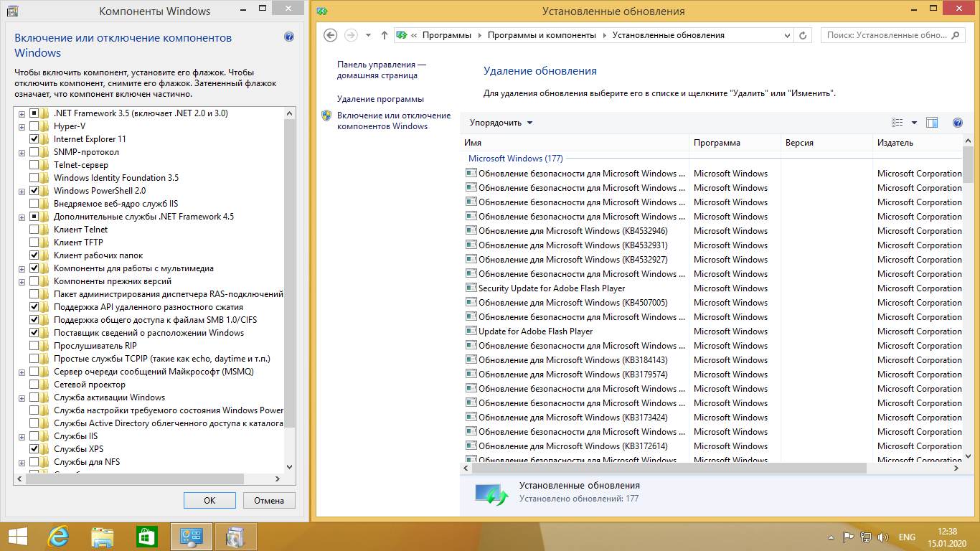
Task: Click the network tray icon
Action: click(867, 537)
